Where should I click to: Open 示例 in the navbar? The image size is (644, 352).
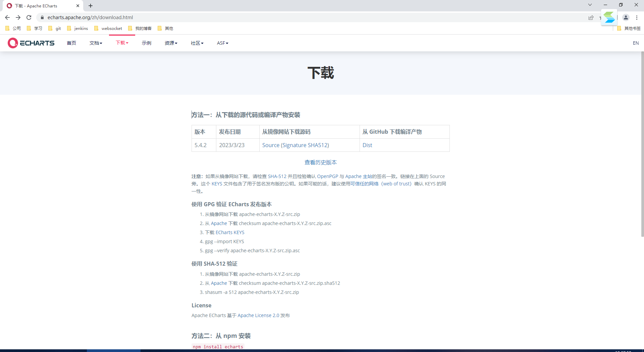pyautogui.click(x=147, y=43)
